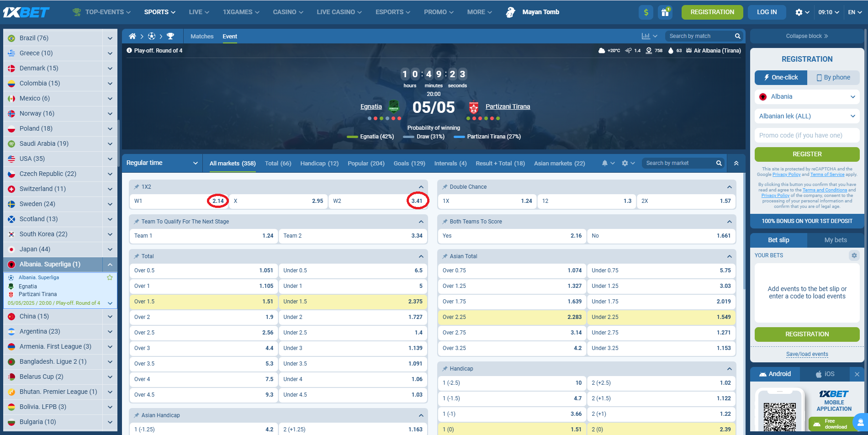Select draw X odds 2.95
The image size is (868, 435).
coord(278,201)
